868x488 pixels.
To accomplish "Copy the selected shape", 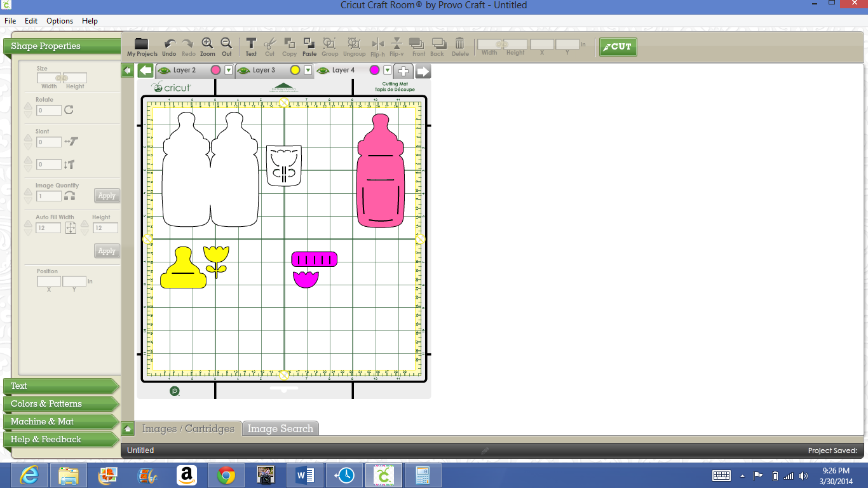I will (289, 47).
